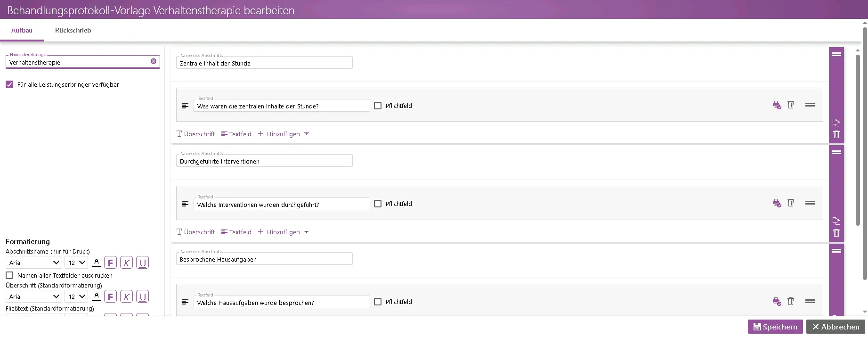
Task: Save template with Speichern button
Action: click(775, 327)
